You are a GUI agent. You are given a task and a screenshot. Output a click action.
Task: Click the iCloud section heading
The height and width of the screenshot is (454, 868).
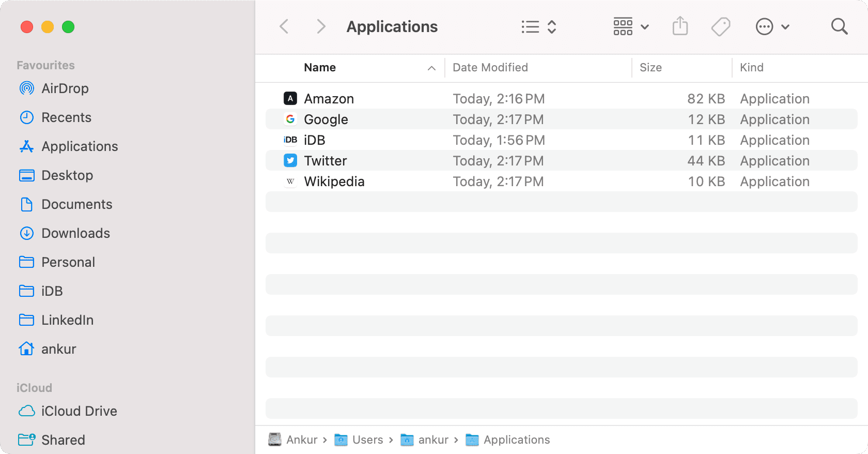point(34,388)
